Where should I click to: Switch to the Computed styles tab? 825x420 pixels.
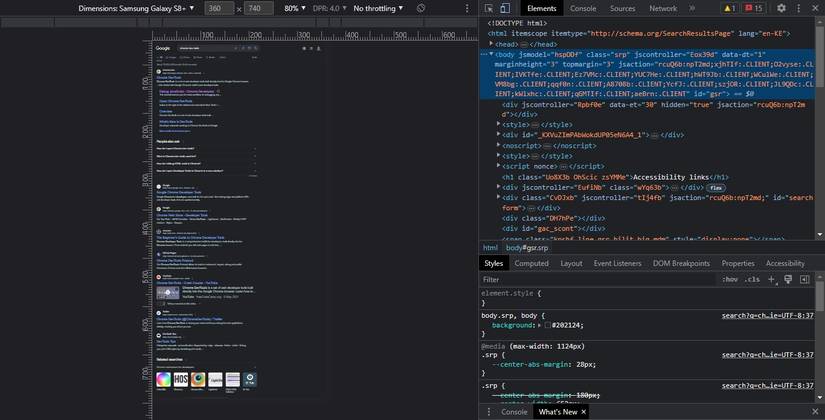pos(531,263)
